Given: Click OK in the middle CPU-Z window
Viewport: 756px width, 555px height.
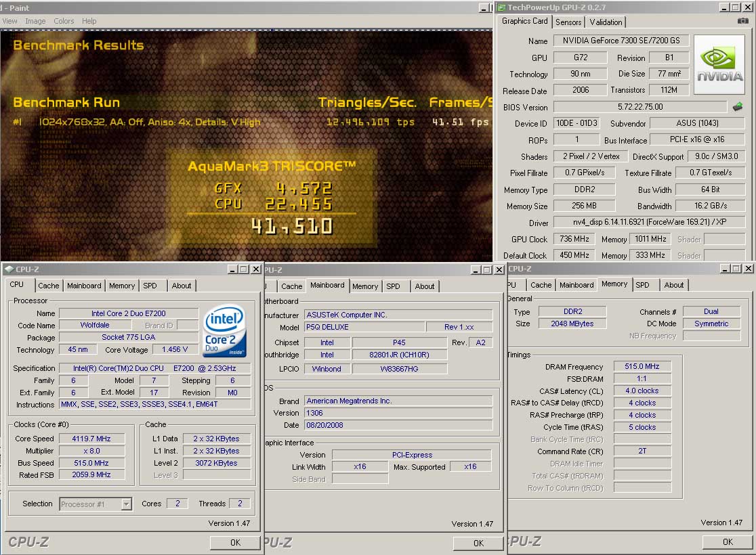Looking at the screenshot, I should point(478,543).
